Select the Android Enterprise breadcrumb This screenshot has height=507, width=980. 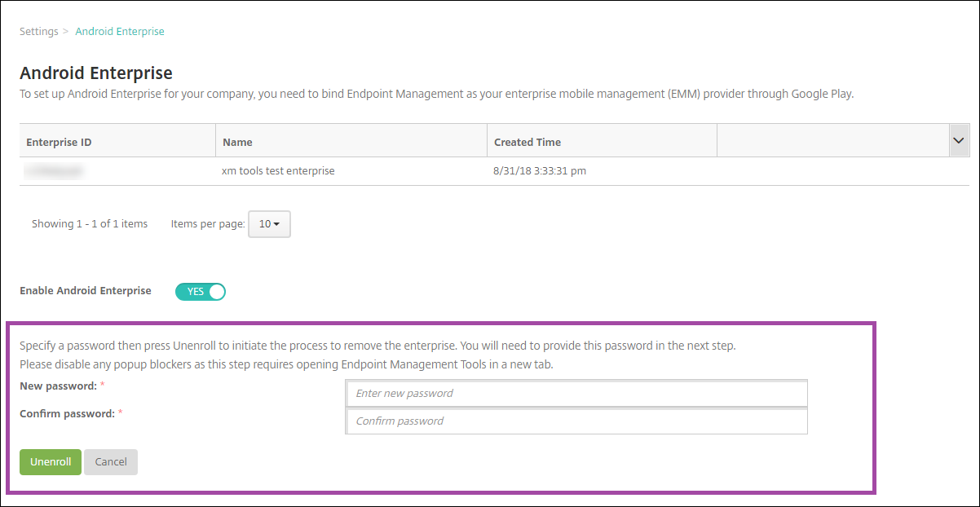pos(120,32)
